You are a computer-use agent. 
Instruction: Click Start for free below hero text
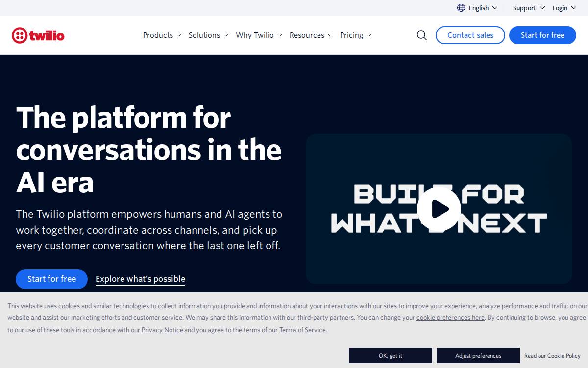pos(51,279)
